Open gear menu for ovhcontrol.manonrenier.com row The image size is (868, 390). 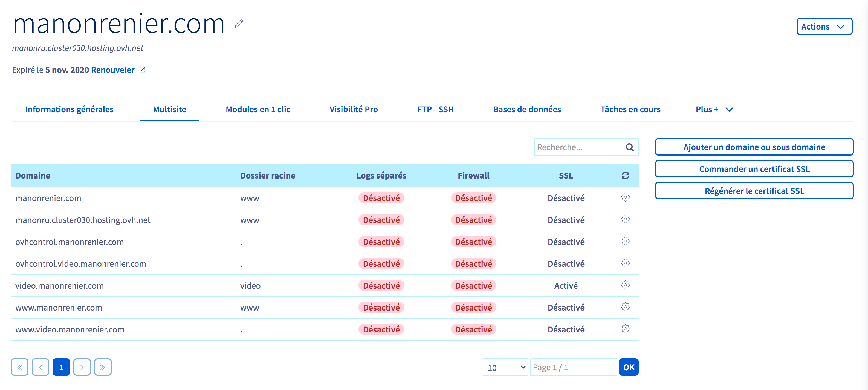625,241
